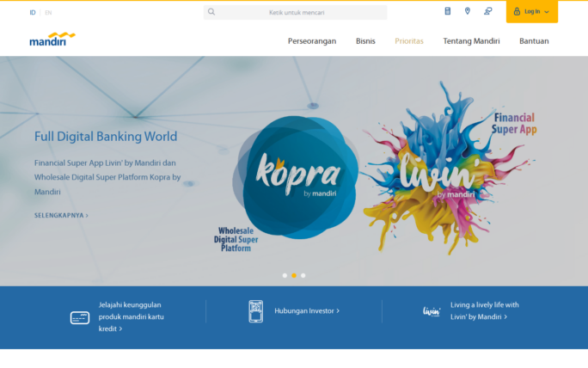Click the credit card icon in blue bar

[x=80, y=317]
